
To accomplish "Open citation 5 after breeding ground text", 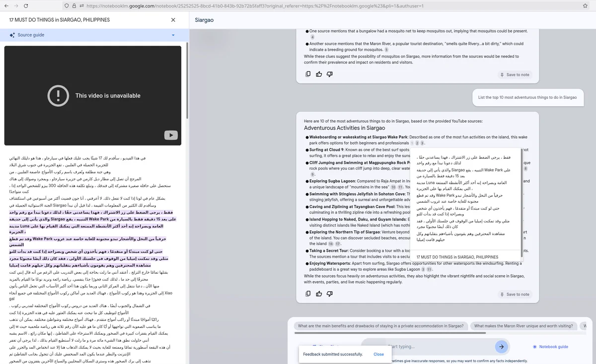I will coord(386,50).
